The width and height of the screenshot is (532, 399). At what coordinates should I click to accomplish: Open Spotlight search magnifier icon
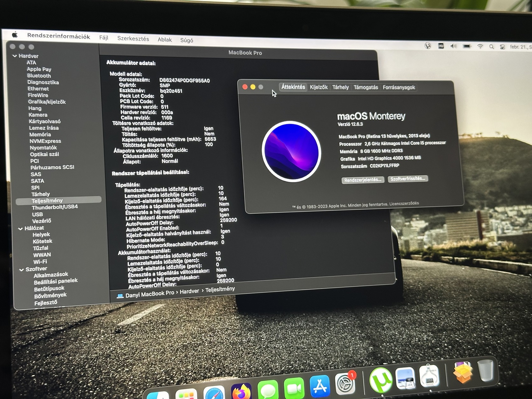[492, 47]
